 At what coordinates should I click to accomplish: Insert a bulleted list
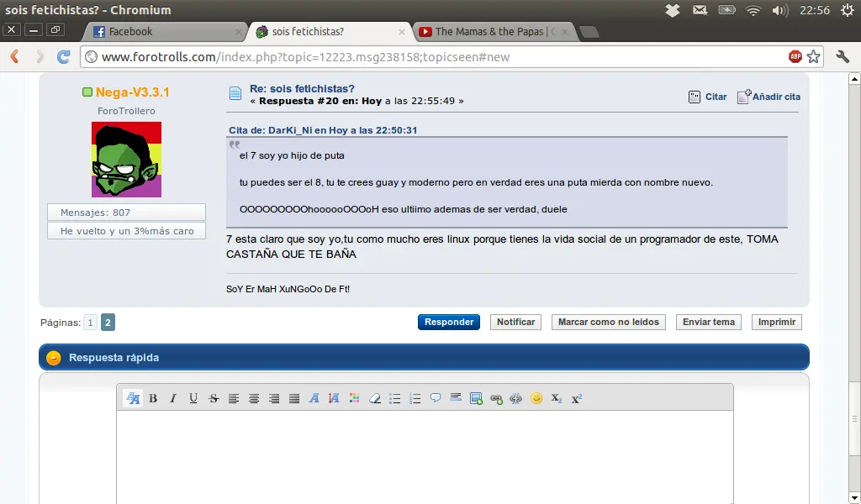pos(395,399)
